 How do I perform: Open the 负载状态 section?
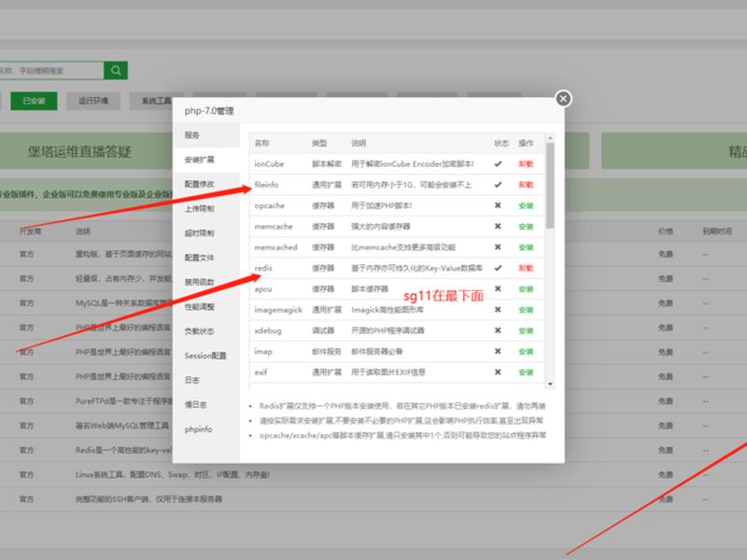205,331
